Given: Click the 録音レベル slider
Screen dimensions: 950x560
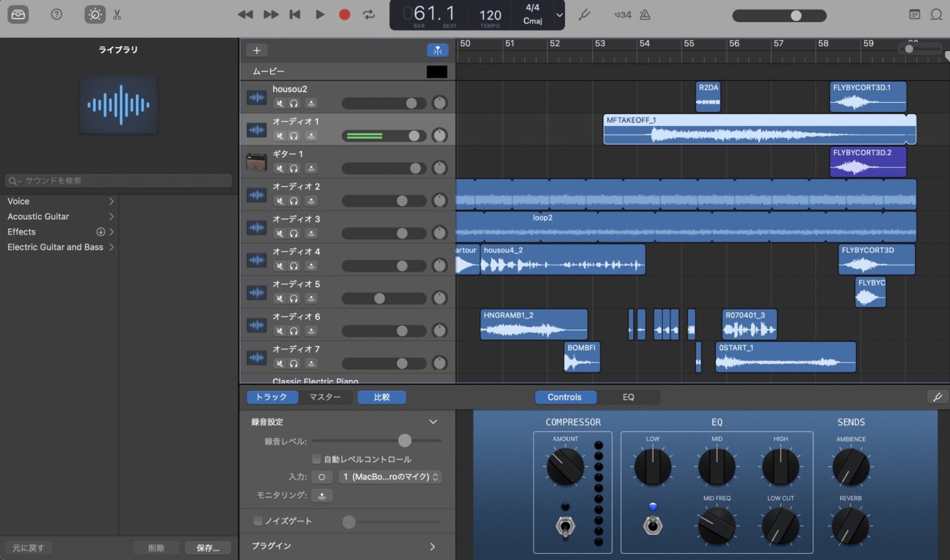Looking at the screenshot, I should (x=404, y=440).
